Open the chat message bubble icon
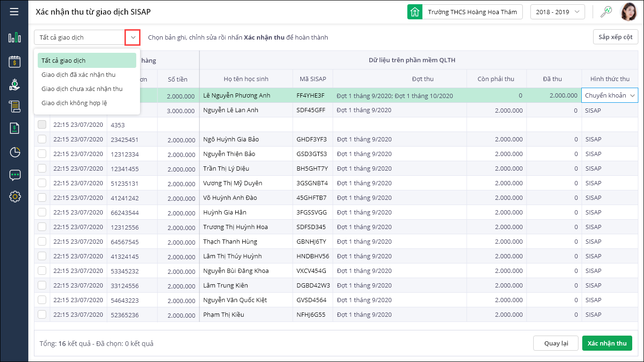 tap(15, 175)
